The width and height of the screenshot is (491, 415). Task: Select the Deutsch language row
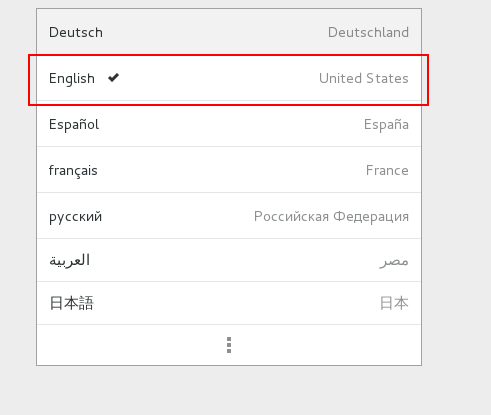(229, 32)
